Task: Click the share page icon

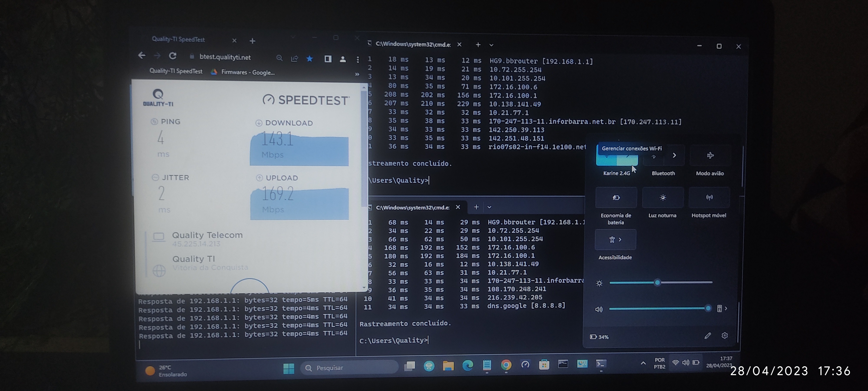Action: (294, 59)
